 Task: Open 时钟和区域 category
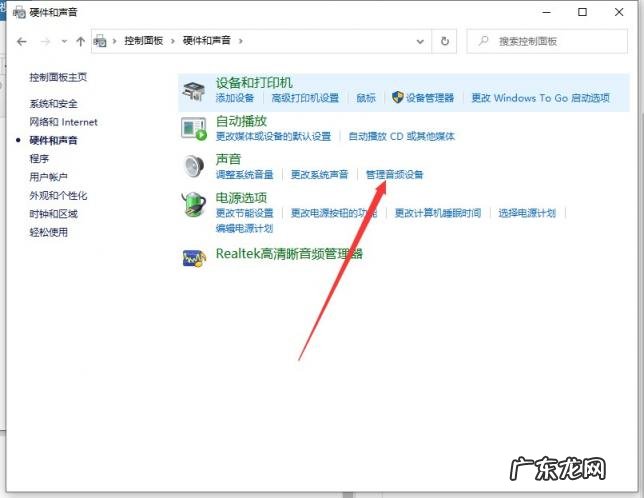[x=53, y=214]
